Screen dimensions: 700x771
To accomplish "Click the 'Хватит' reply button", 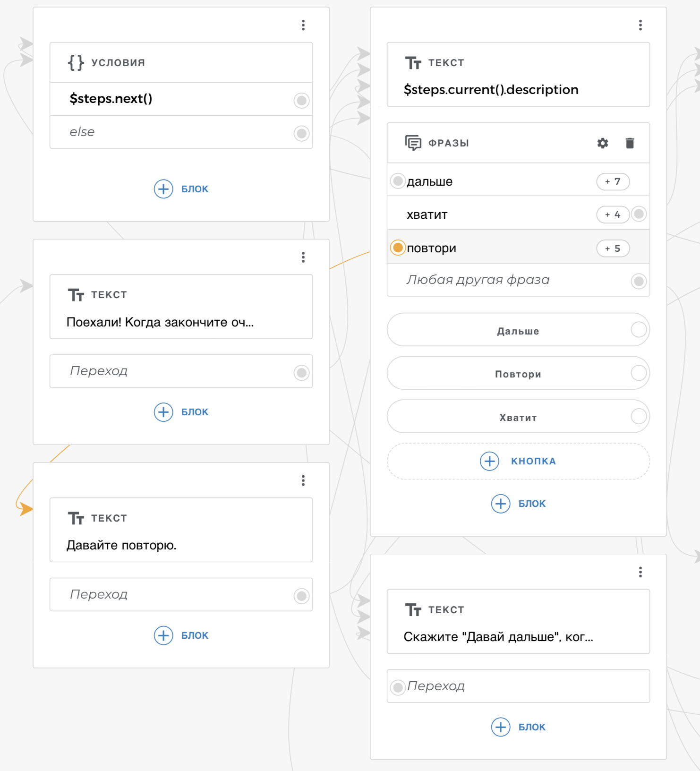I will 518,417.
